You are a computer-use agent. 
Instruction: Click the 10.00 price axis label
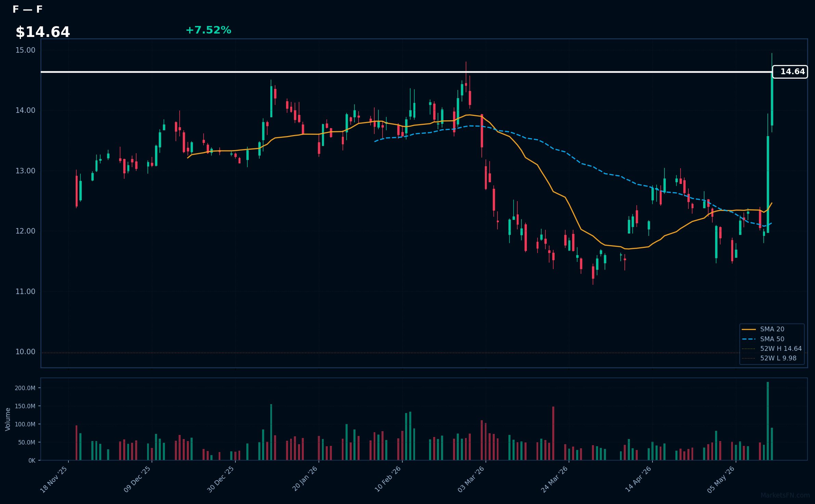coord(25,352)
